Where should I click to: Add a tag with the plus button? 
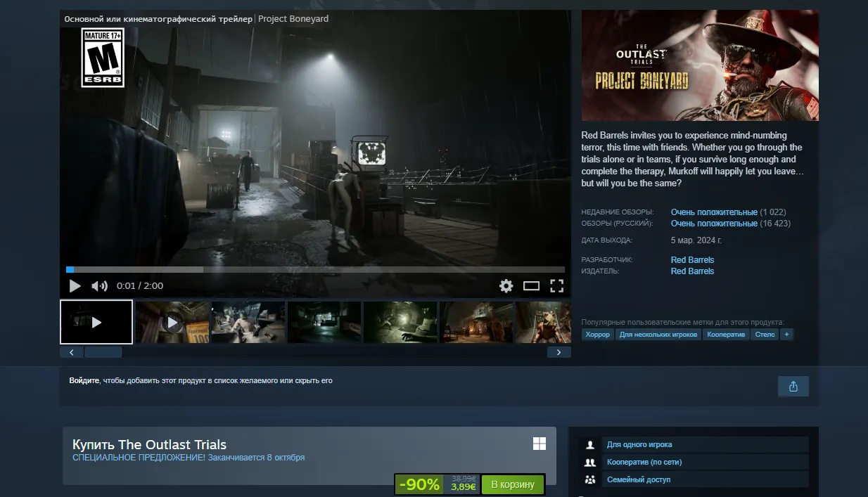786,335
